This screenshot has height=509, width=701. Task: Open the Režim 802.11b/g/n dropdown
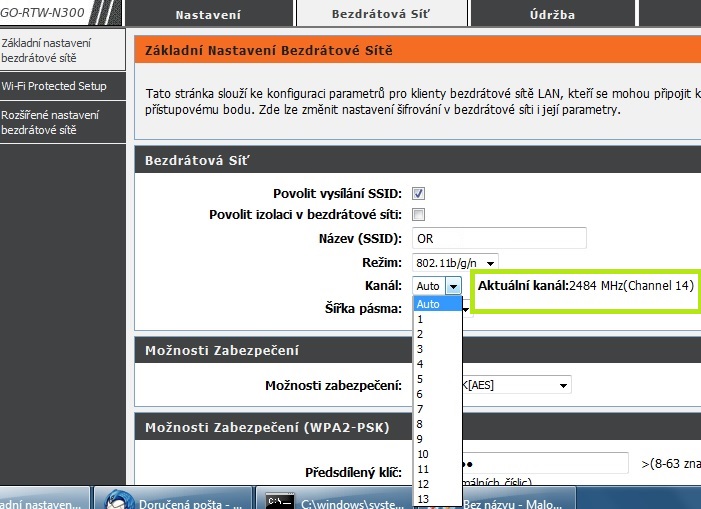click(457, 262)
